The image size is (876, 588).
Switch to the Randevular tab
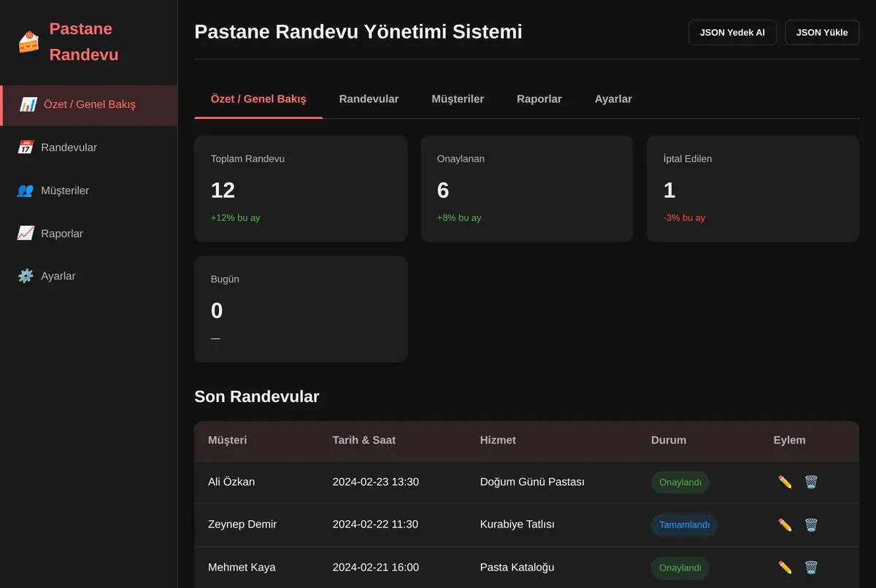pyautogui.click(x=369, y=99)
